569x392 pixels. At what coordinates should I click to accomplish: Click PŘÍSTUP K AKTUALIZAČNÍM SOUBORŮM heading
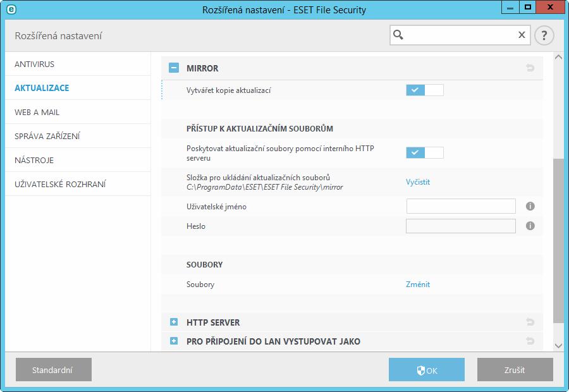[260, 128]
